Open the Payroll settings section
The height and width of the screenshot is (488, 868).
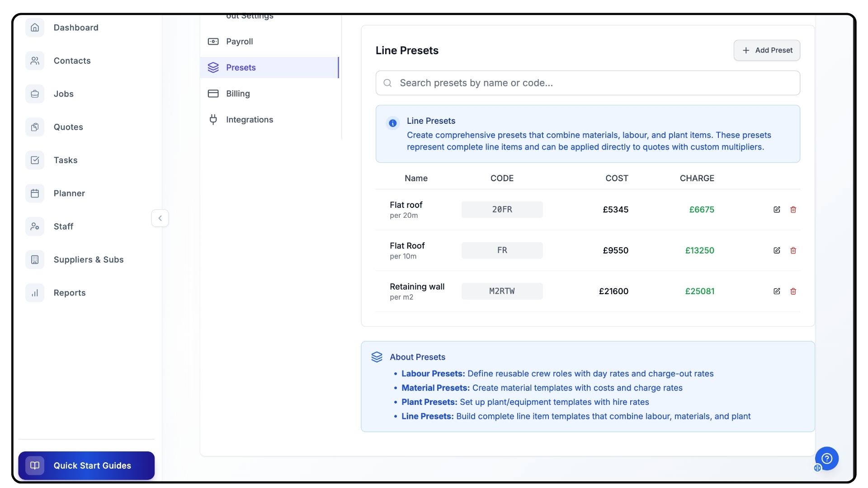coord(239,42)
